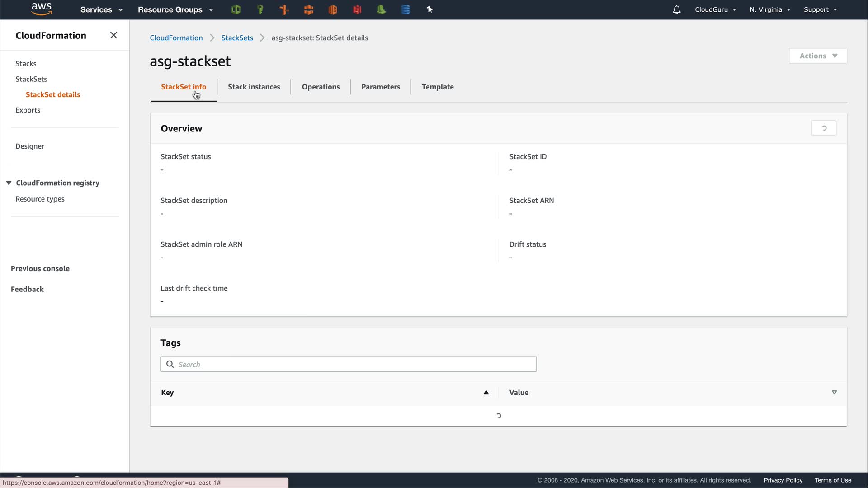This screenshot has height=488, width=868.
Task: Click the red service shortcut icon
Action: [357, 9]
